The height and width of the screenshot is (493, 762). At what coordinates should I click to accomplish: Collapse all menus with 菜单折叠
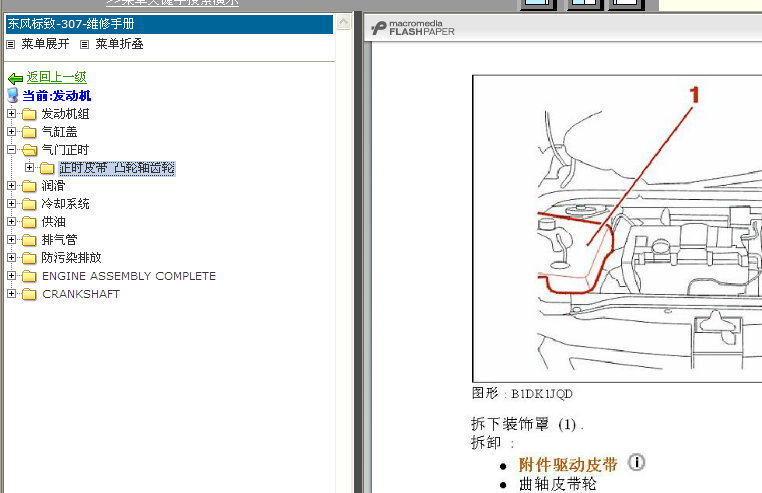(x=119, y=44)
